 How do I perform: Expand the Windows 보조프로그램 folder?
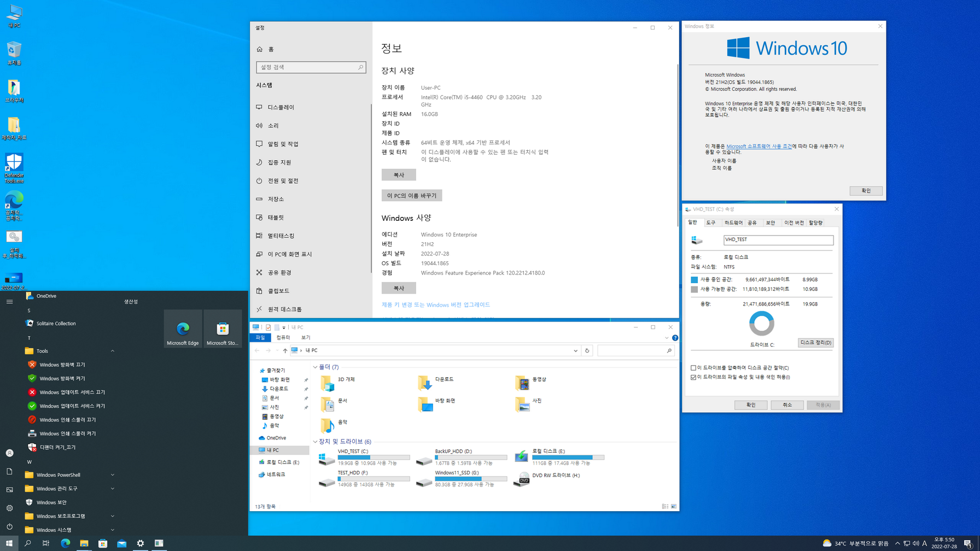click(x=113, y=516)
